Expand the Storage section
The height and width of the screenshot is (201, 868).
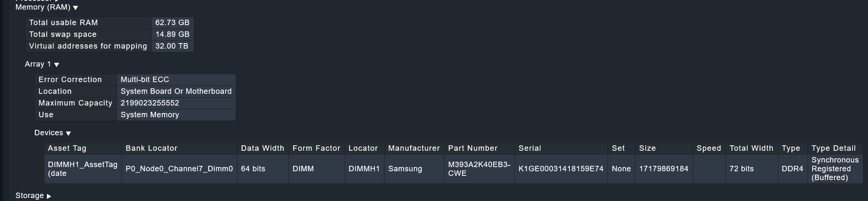(x=33, y=196)
